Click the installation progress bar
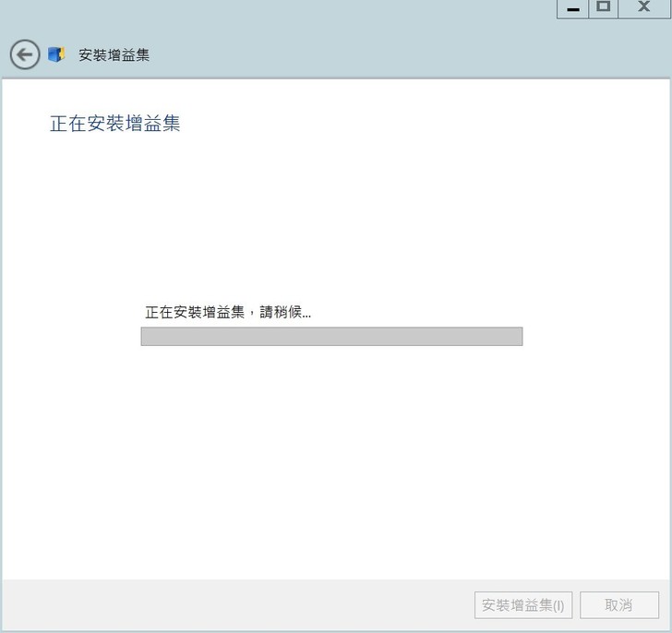This screenshot has height=633, width=672. coord(331,336)
